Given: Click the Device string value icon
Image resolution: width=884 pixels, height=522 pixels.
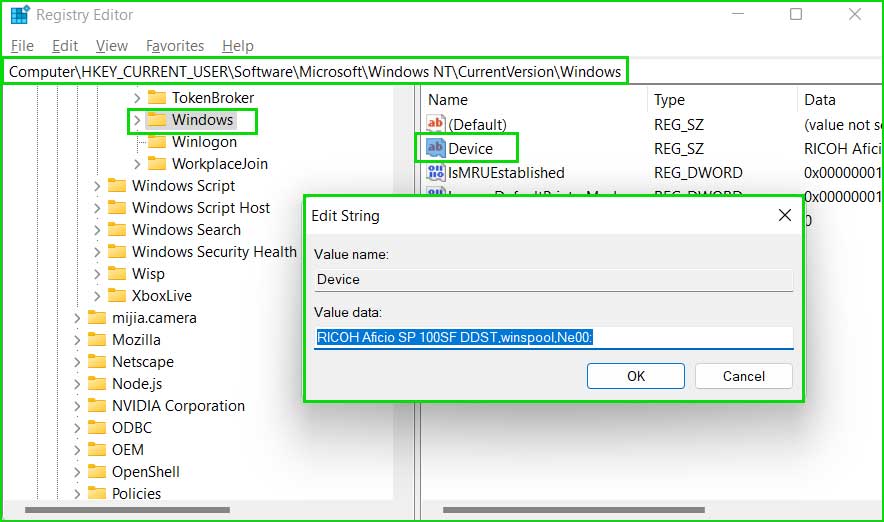Looking at the screenshot, I should pyautogui.click(x=436, y=148).
